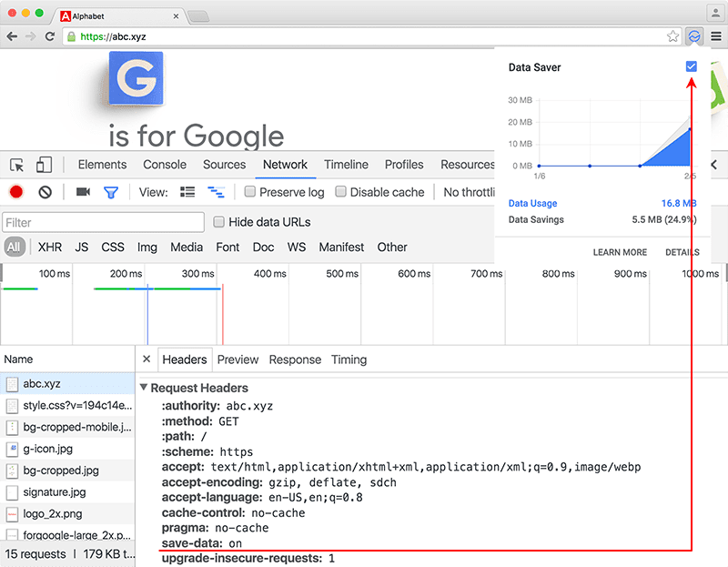Open the Timing tab

(x=349, y=359)
